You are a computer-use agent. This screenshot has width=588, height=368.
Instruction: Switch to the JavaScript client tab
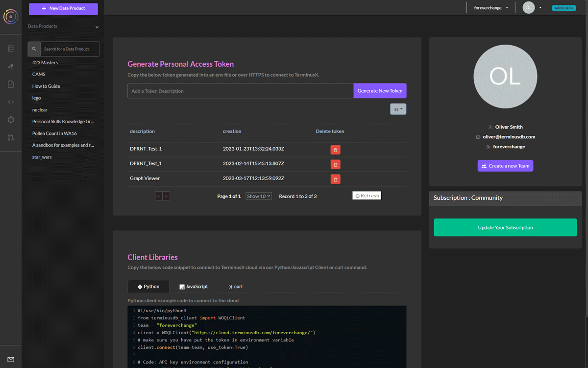[194, 286]
